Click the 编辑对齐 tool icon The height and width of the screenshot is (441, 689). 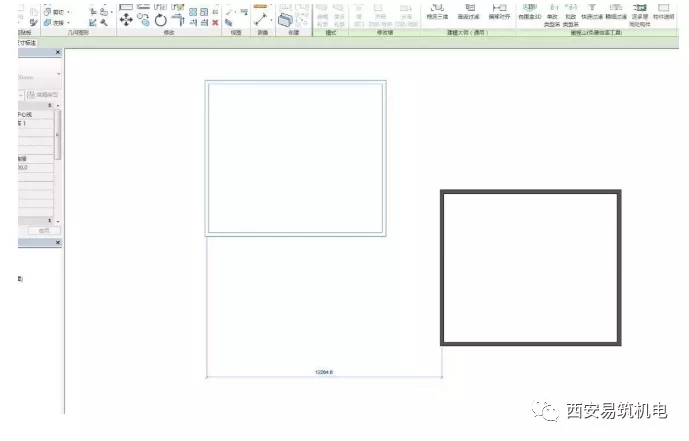[498, 8]
